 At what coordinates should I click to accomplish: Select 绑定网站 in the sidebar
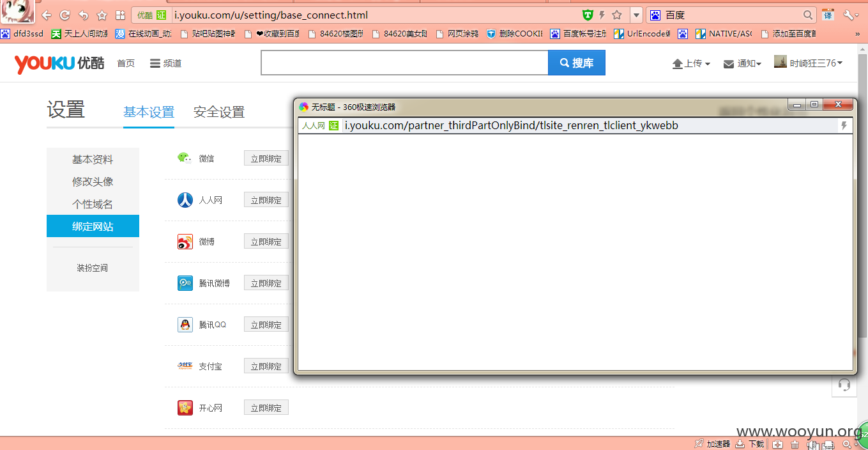(93, 226)
